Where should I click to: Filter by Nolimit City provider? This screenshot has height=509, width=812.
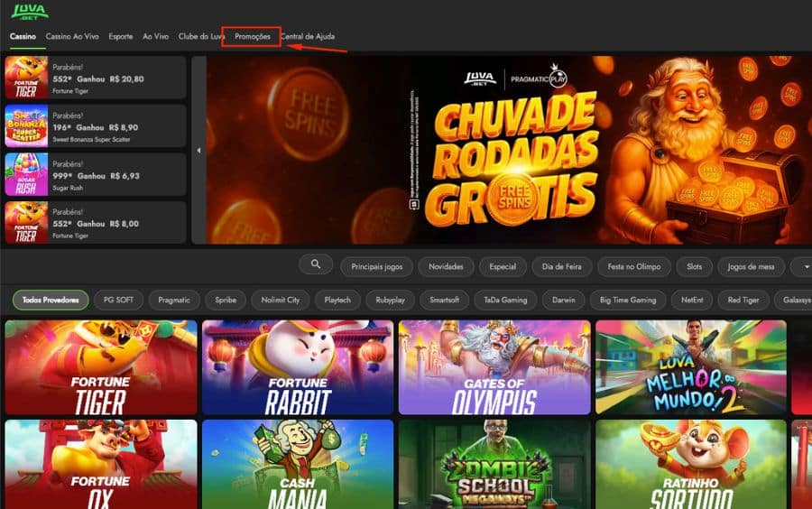(281, 300)
